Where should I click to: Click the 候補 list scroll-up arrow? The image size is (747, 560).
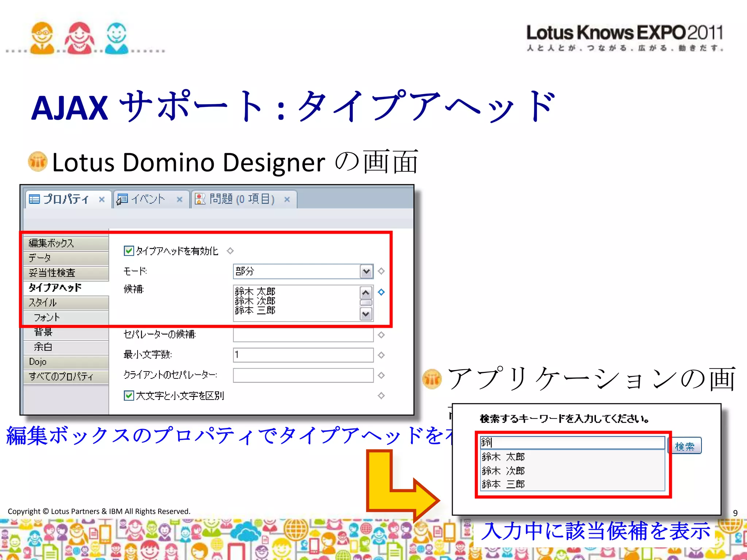[366, 292]
